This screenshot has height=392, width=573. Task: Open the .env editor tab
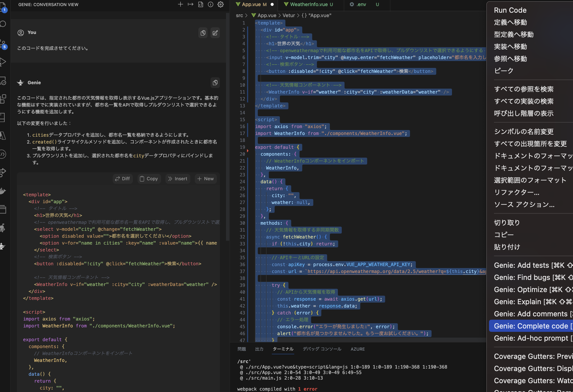[x=361, y=4]
